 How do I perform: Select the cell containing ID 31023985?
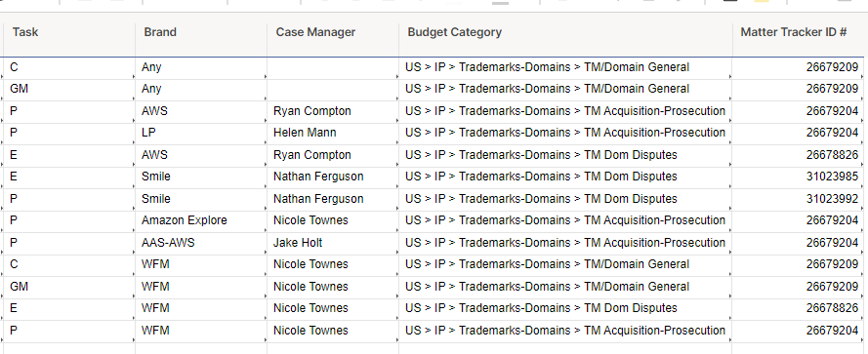click(799, 177)
